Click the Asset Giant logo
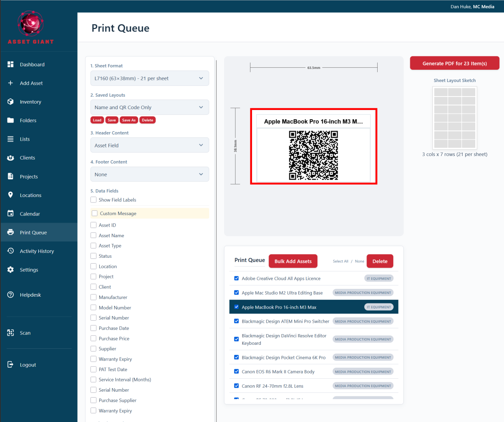The width and height of the screenshot is (504, 422). tap(31, 28)
